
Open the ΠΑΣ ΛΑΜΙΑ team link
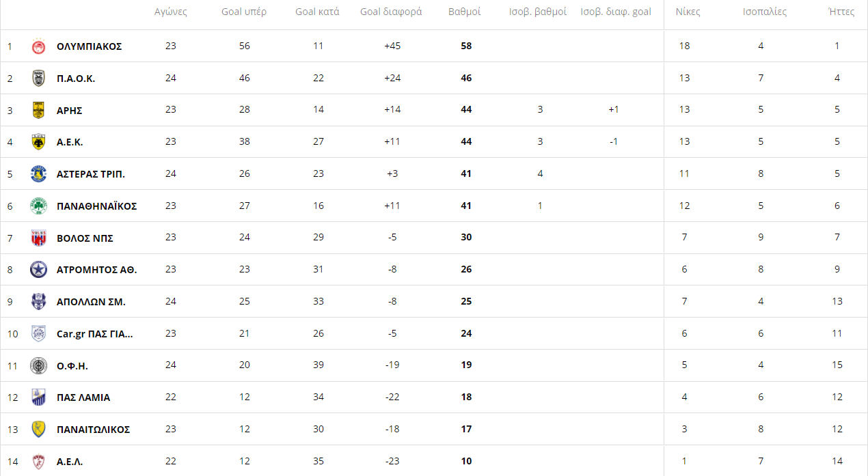tap(83, 397)
